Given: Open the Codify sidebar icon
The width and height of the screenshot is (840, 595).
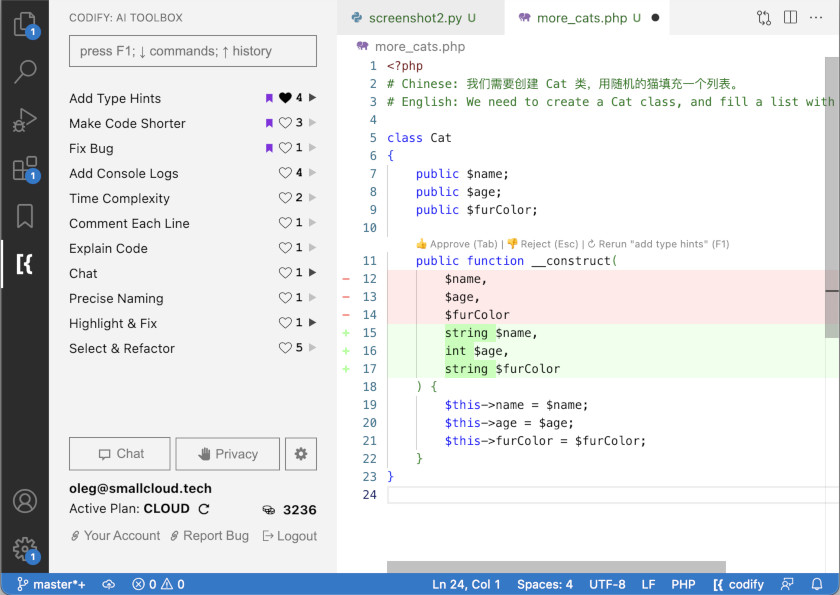Looking at the screenshot, I should 25,263.
